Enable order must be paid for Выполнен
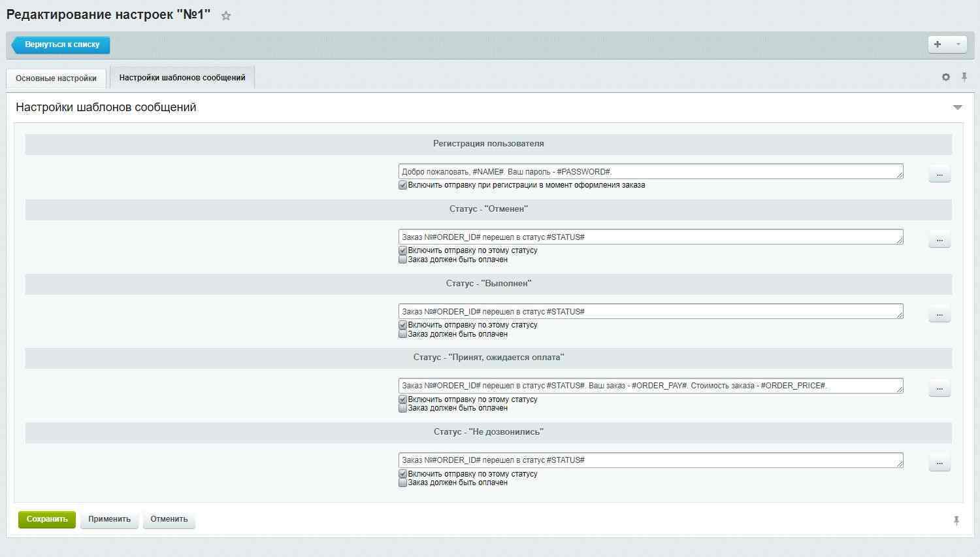980x557 pixels. [402, 334]
